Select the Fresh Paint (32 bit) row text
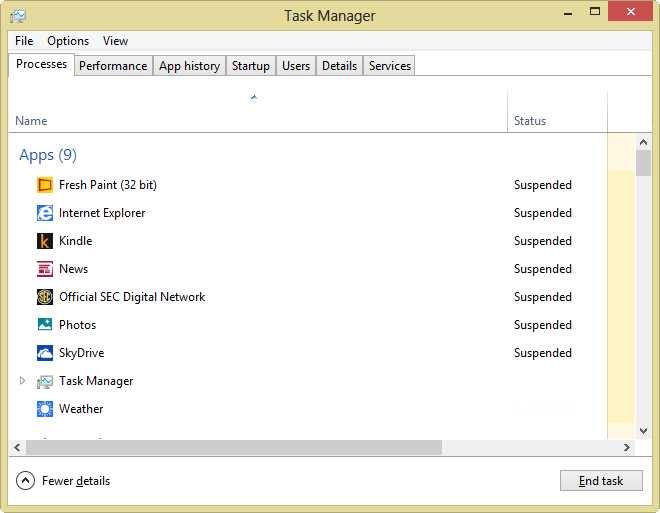 click(x=108, y=185)
